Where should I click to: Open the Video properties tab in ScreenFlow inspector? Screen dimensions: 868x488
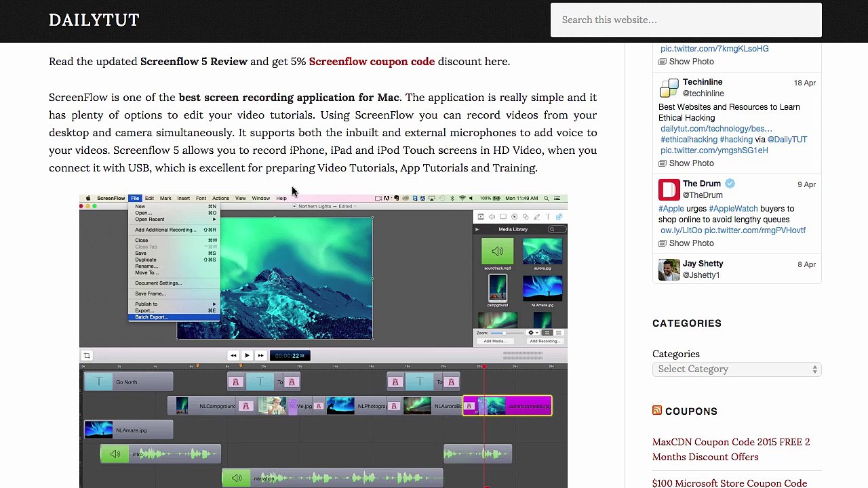[481, 217]
